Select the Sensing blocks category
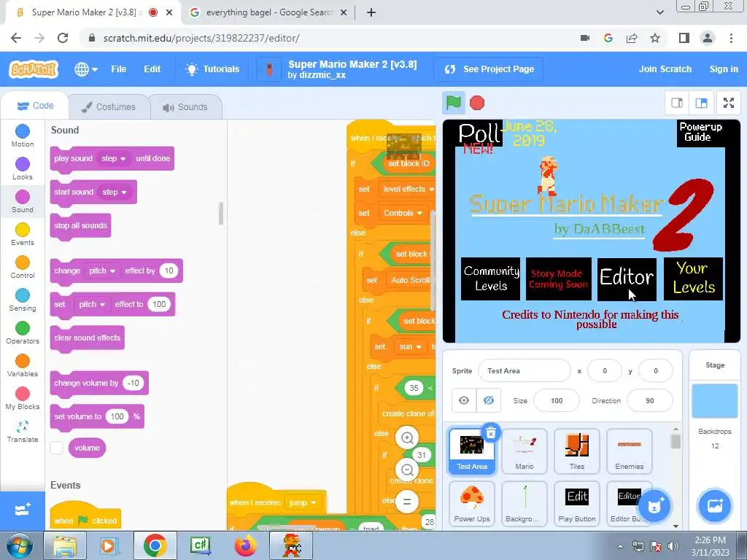Image resolution: width=747 pixels, height=560 pixels. (23, 300)
